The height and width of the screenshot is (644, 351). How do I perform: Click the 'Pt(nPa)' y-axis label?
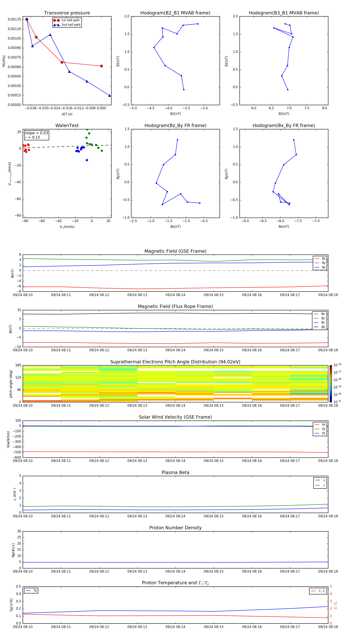click(x=4, y=61)
